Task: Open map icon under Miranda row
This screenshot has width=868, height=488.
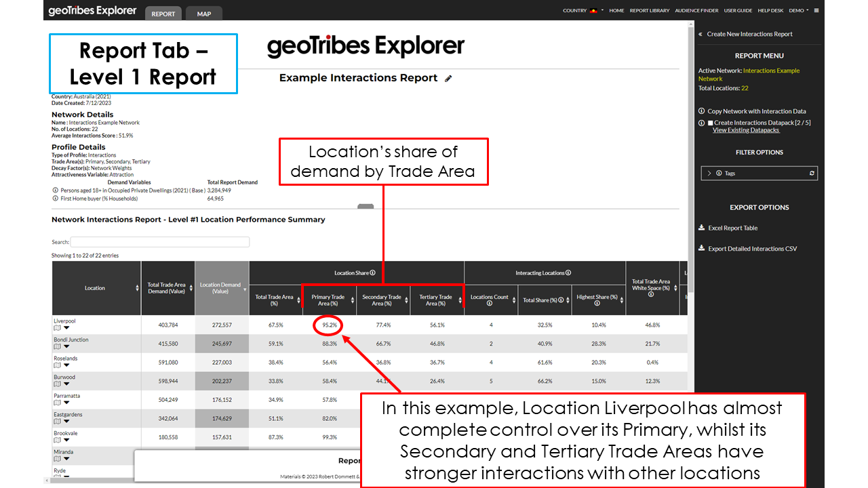Action: pos(57,458)
